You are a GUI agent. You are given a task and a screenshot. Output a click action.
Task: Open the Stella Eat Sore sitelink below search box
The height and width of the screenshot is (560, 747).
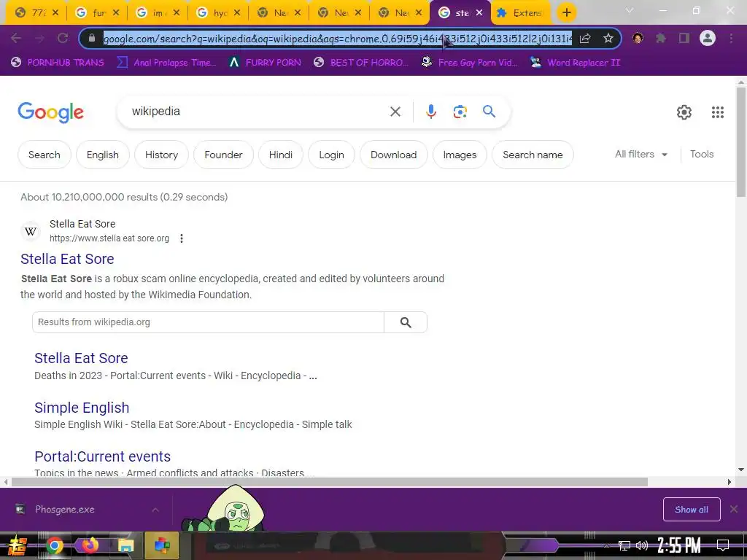click(x=81, y=358)
